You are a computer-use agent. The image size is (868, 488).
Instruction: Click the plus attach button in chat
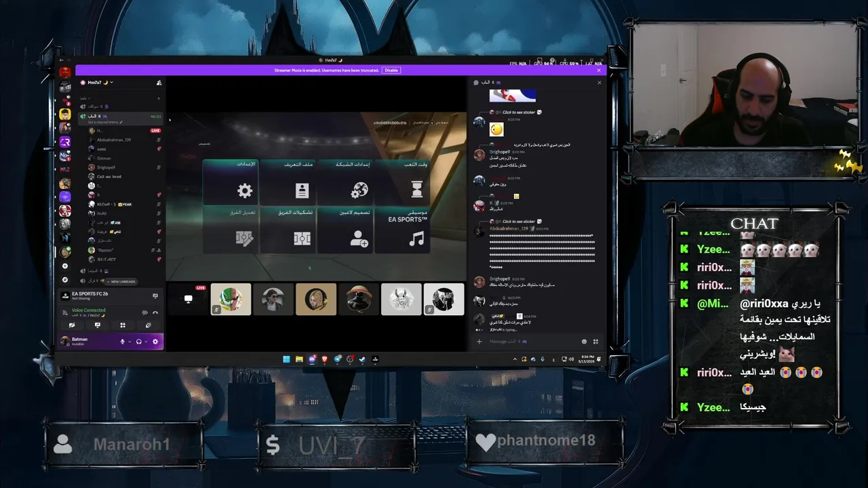click(x=479, y=342)
